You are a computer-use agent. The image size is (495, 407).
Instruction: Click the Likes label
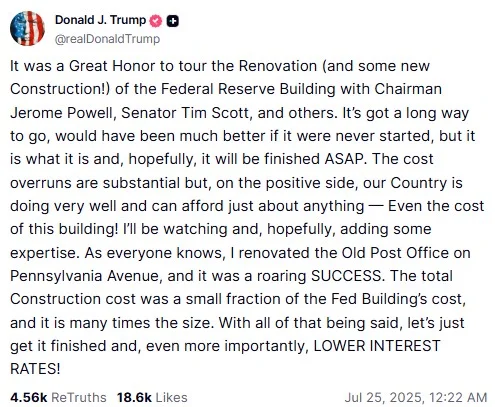171,397
